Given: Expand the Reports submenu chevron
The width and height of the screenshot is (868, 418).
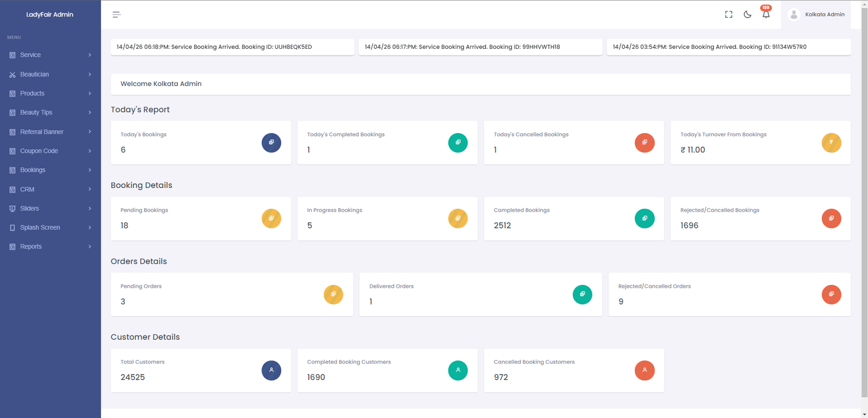Looking at the screenshot, I should point(90,246).
